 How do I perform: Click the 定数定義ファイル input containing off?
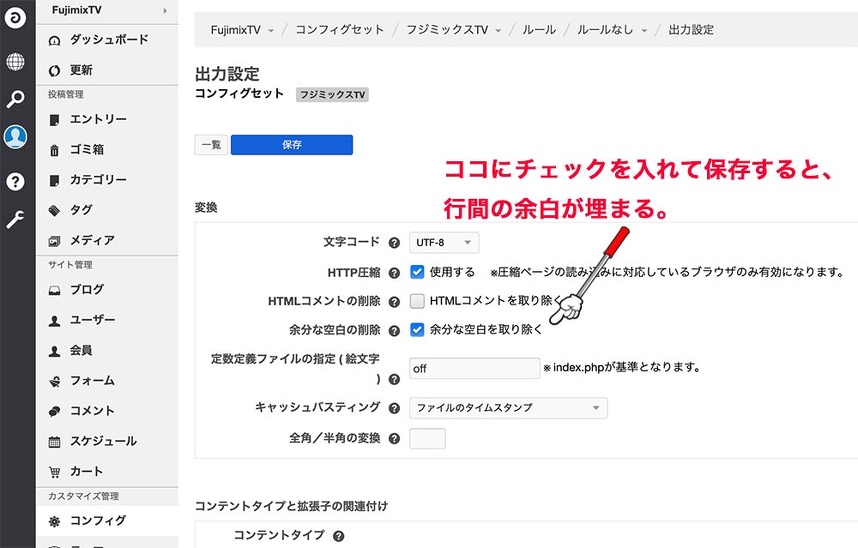point(474,368)
